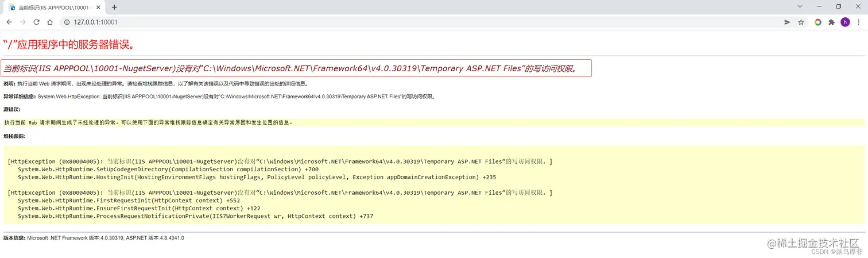The height and width of the screenshot is (258, 868).
Task: Go back to the previous page
Action: (9, 22)
